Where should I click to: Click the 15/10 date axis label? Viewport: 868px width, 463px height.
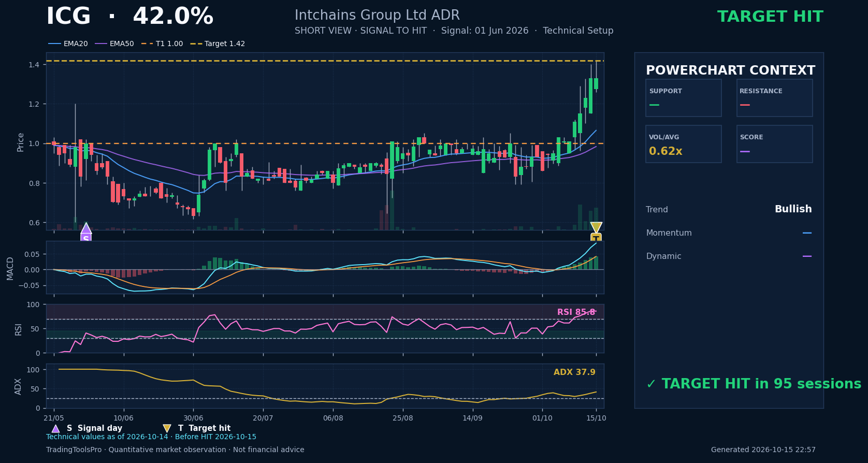point(596,418)
